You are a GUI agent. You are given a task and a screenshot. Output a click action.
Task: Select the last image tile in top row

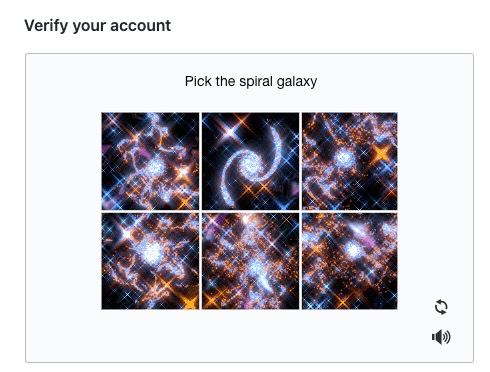[x=350, y=161]
